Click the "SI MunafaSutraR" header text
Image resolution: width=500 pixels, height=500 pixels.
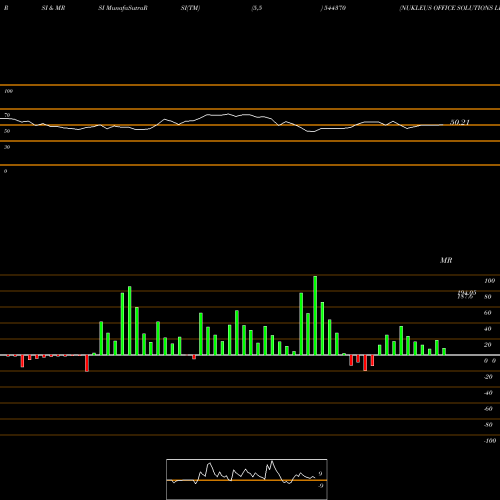(123, 8)
